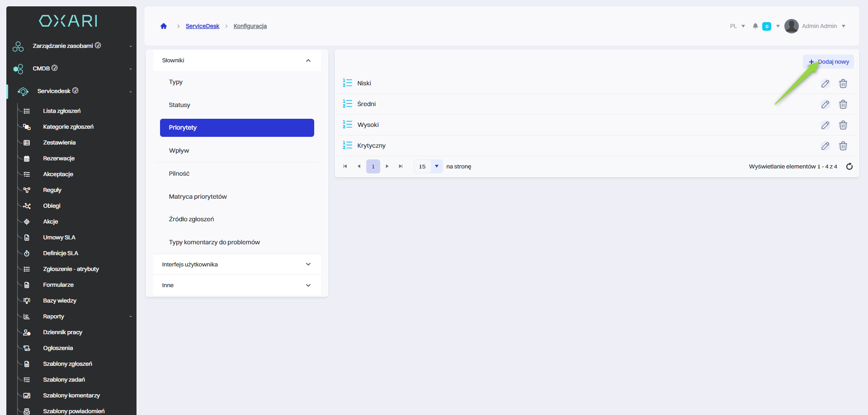Open Statusy dictionary
Screen dimensions: 868x415
click(x=179, y=105)
